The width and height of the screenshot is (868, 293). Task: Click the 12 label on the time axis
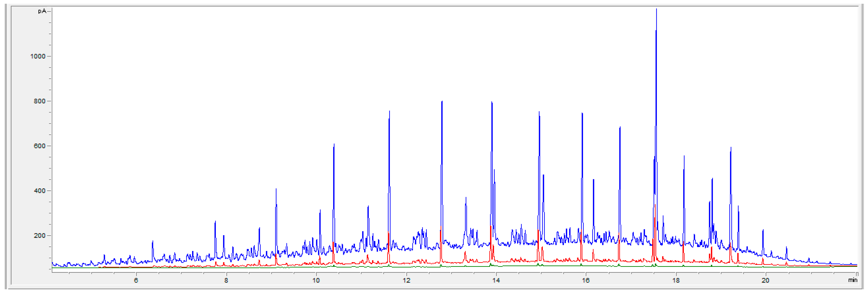click(x=406, y=280)
